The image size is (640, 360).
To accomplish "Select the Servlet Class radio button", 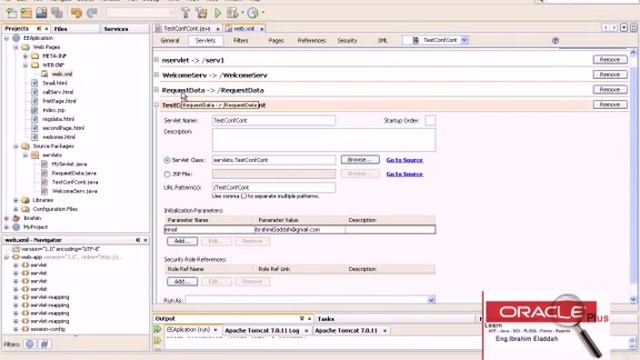I will click(167, 160).
